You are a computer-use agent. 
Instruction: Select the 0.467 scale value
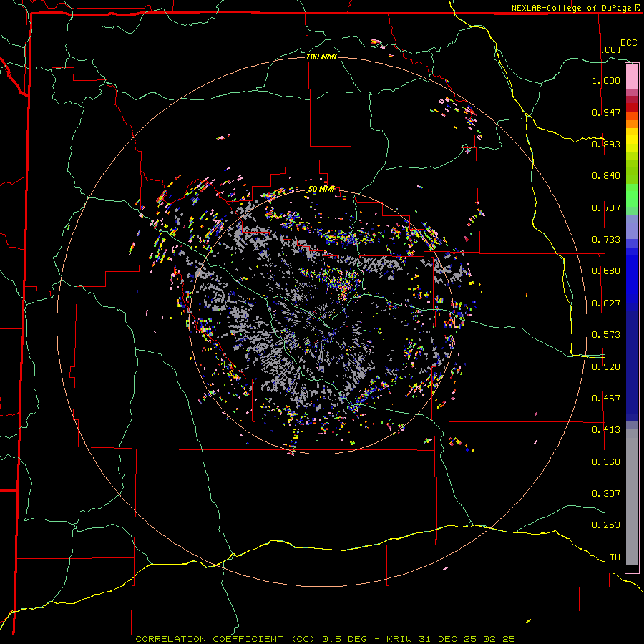point(606,399)
